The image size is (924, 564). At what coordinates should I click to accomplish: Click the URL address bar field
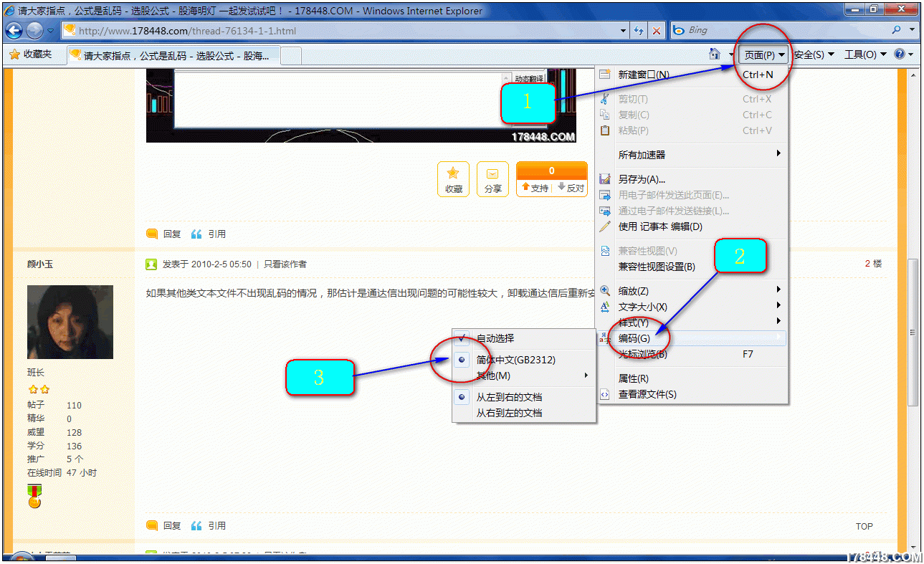click(339, 31)
